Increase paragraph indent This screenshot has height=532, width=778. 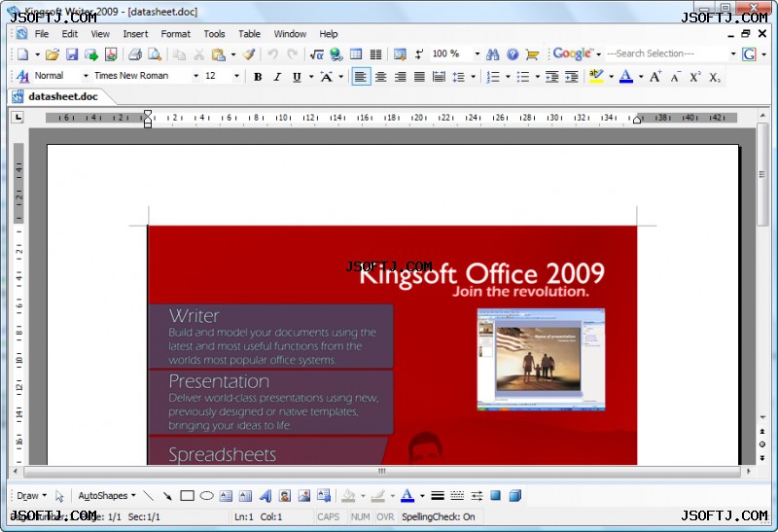pyautogui.click(x=572, y=77)
